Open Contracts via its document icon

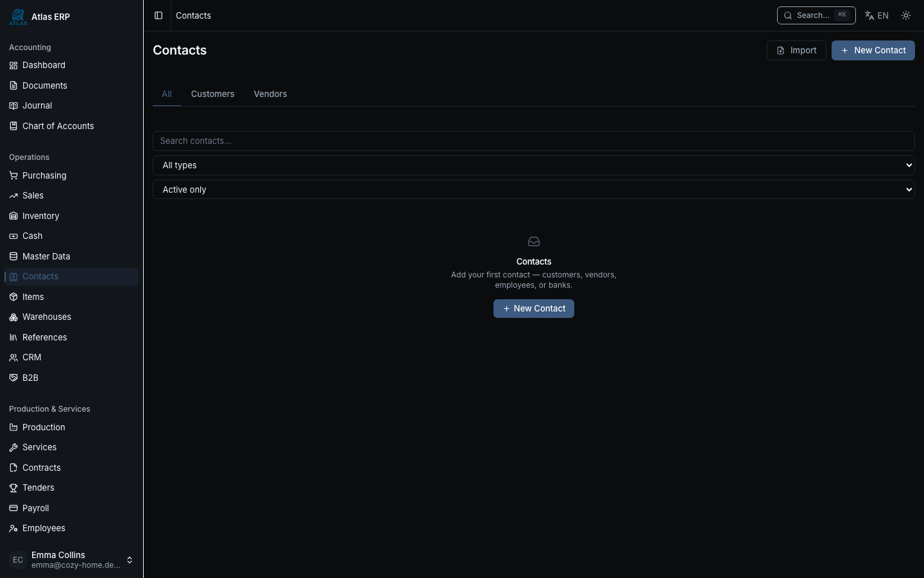click(x=13, y=468)
